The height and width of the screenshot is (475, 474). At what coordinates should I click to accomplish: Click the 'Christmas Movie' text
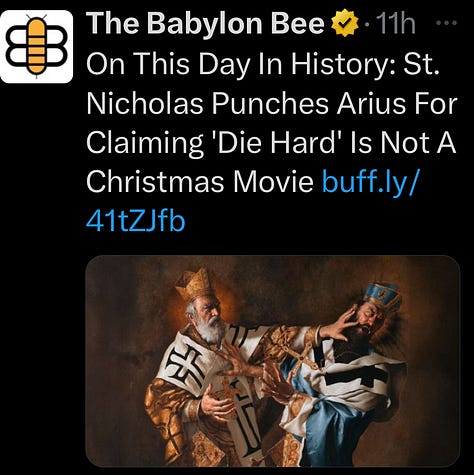(x=200, y=182)
